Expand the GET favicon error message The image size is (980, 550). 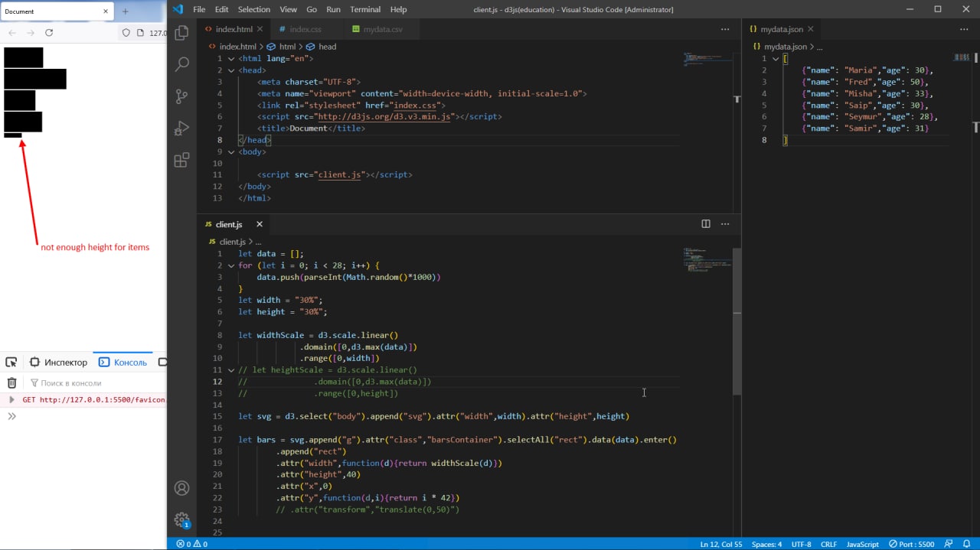click(x=11, y=399)
